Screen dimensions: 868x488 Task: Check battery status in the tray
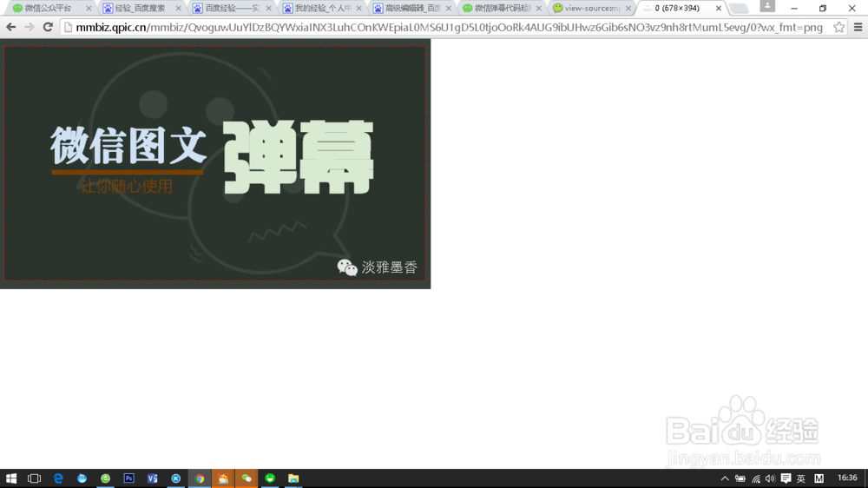click(740, 478)
